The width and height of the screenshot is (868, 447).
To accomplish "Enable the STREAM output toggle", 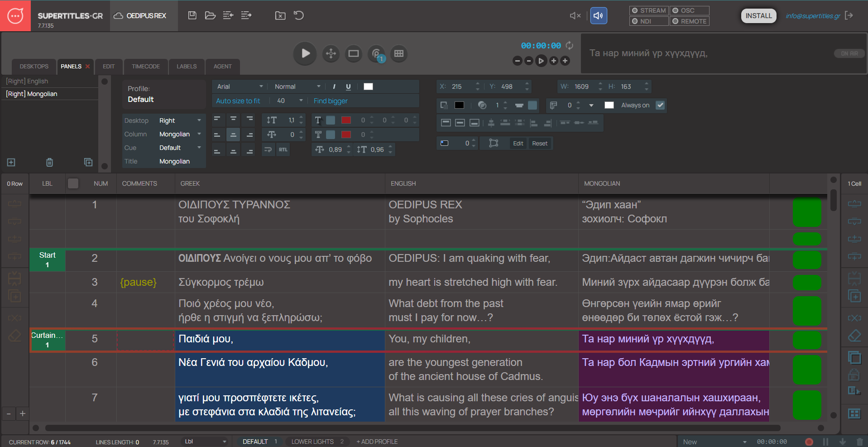I will pyautogui.click(x=649, y=10).
